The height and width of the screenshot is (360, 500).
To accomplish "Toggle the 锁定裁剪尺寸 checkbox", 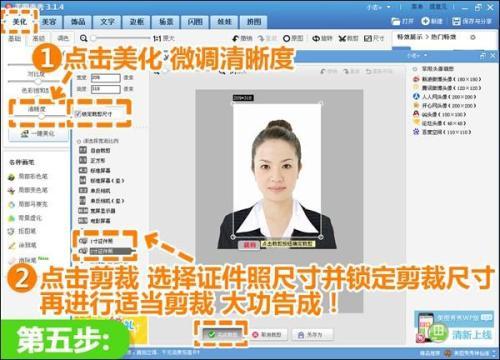I will (x=78, y=114).
